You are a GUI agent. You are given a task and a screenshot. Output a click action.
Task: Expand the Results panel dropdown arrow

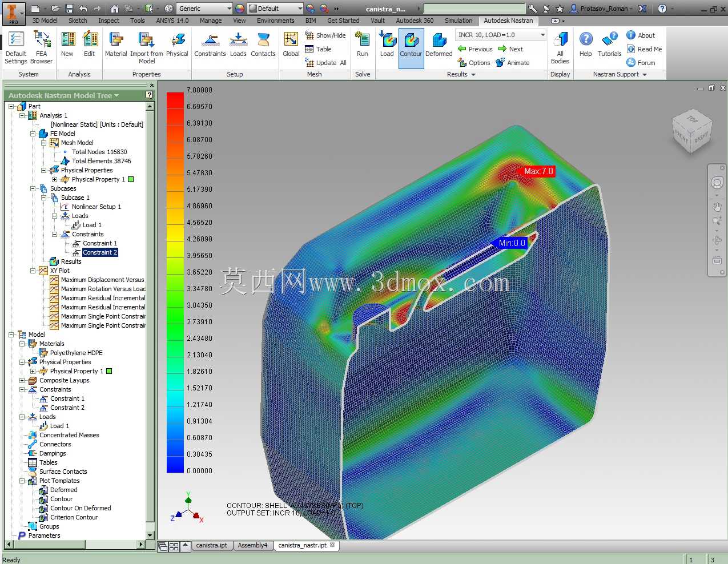point(473,75)
